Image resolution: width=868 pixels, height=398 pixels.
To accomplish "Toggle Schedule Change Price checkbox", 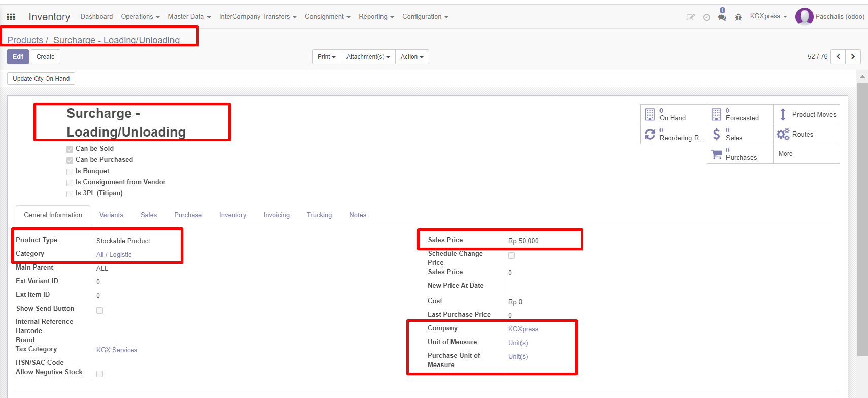I will (x=511, y=255).
